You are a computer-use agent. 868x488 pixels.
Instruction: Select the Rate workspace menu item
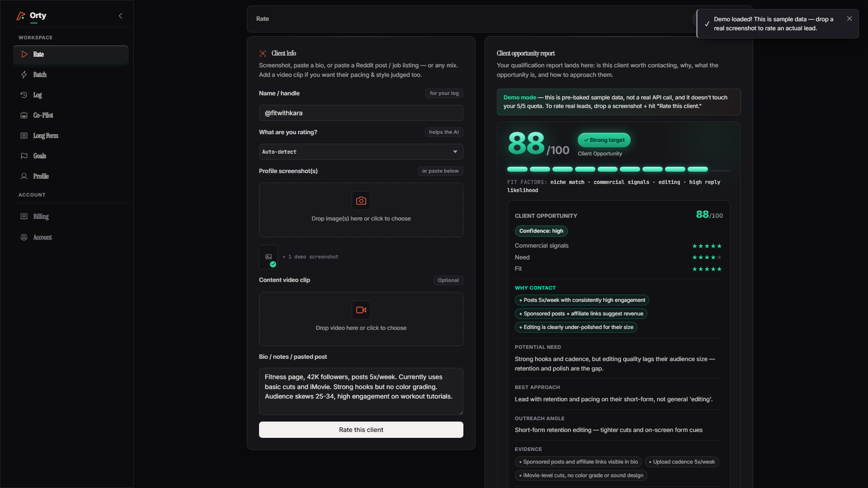pyautogui.click(x=71, y=54)
